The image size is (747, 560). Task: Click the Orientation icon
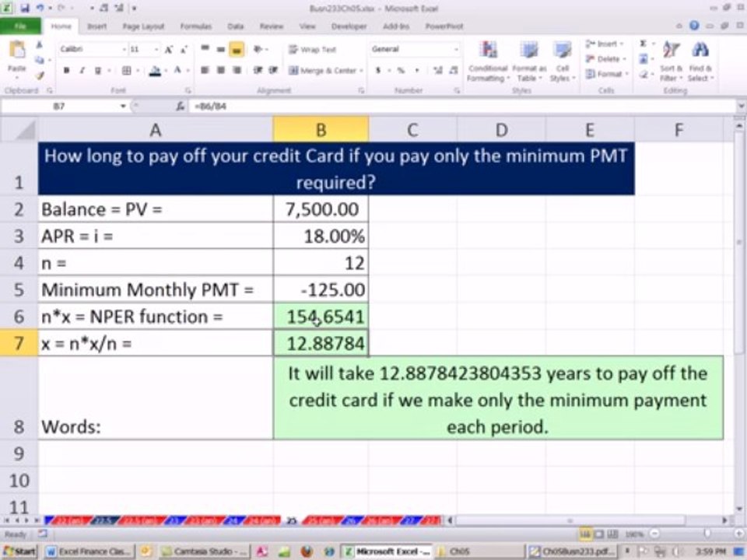[258, 49]
